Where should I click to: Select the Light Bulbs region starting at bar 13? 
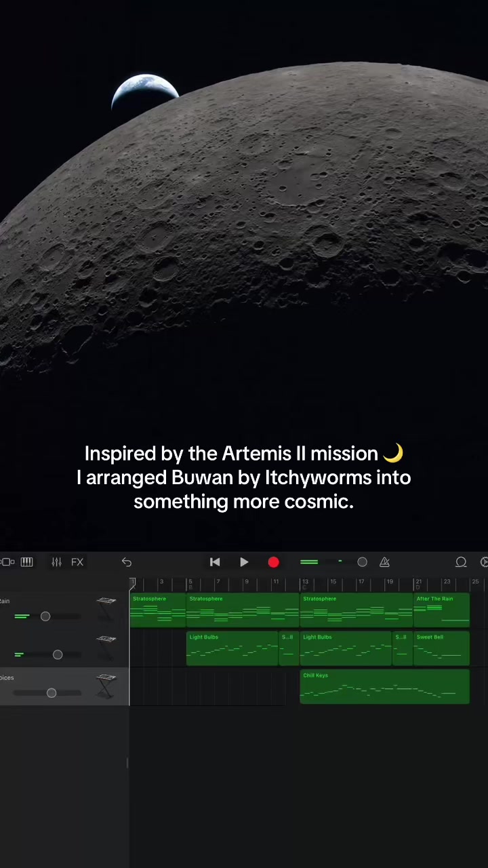(x=346, y=648)
